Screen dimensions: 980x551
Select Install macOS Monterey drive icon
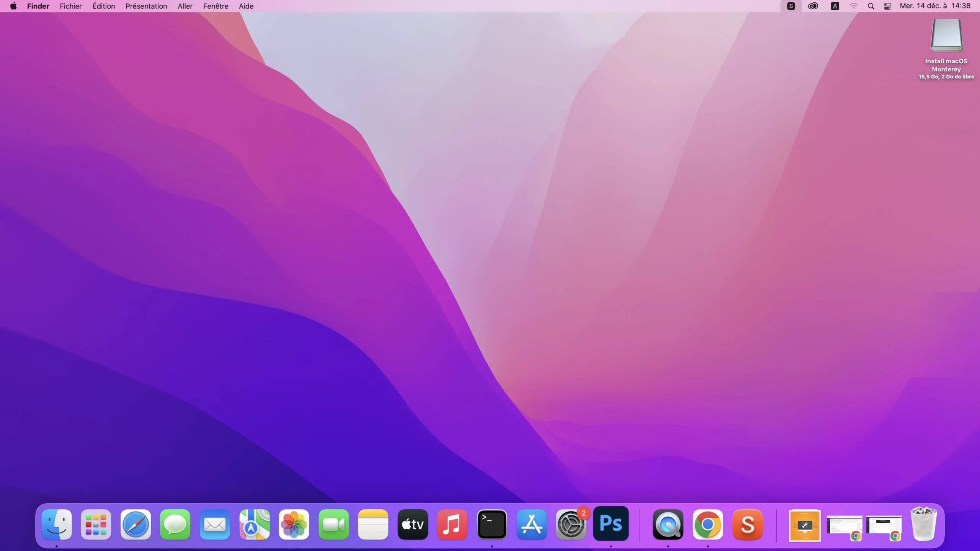[x=946, y=36]
